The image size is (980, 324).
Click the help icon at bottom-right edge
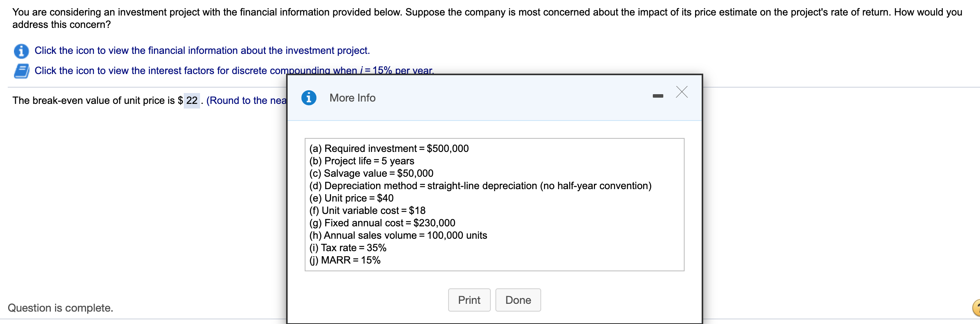pos(977,308)
